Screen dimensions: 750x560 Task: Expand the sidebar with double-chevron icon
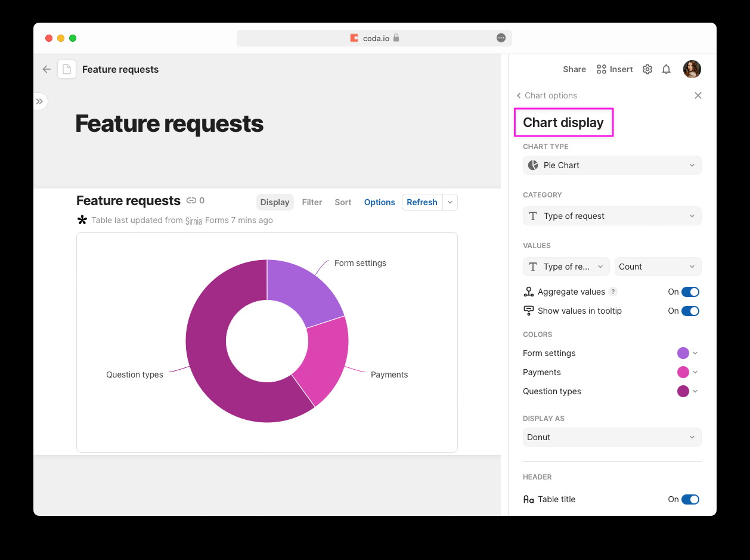[39, 101]
